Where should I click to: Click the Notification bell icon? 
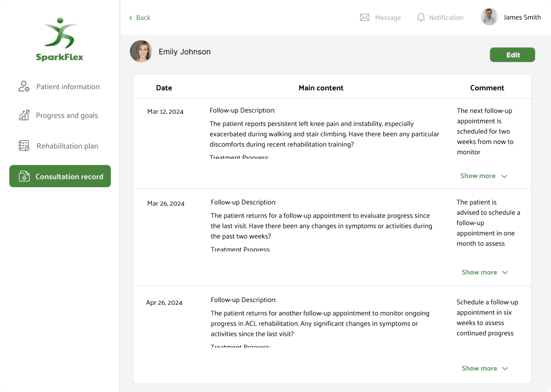[421, 17]
